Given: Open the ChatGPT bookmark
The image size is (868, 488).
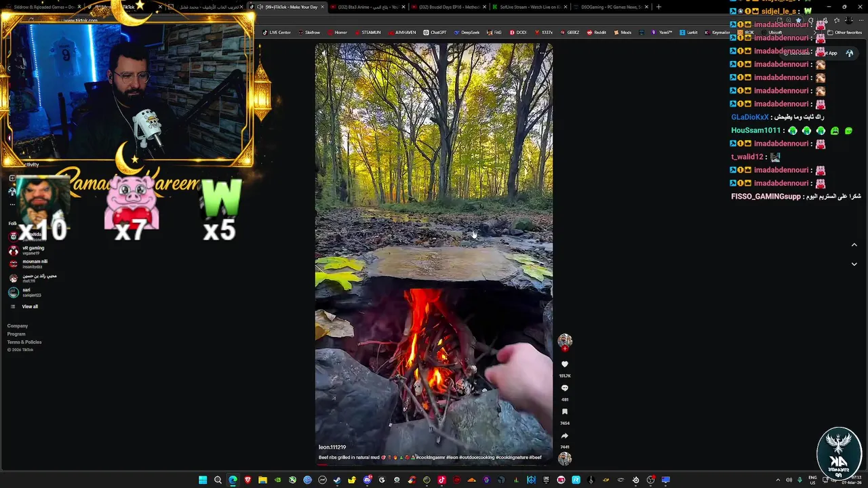Looking at the screenshot, I should [435, 33].
